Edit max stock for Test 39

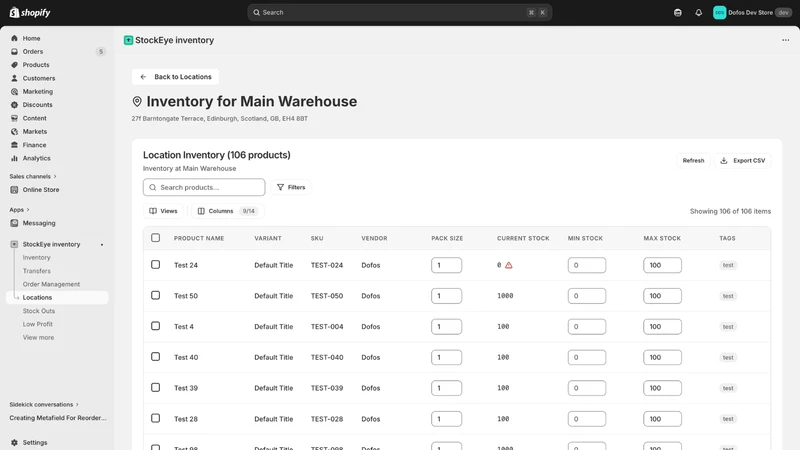point(662,388)
